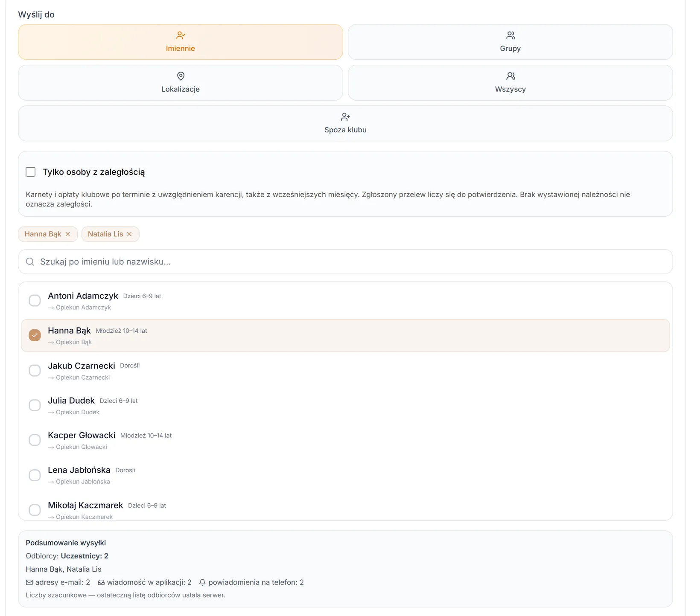Viewport: 700px width, 616px height.
Task: Mark Kacper Głowacki as recipient
Action: pos(35,440)
